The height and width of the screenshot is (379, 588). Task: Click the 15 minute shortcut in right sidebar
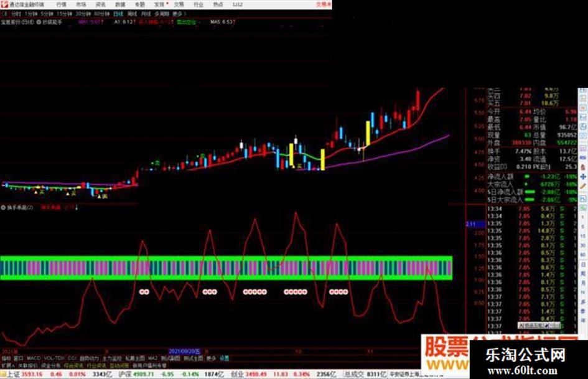pos(583,236)
